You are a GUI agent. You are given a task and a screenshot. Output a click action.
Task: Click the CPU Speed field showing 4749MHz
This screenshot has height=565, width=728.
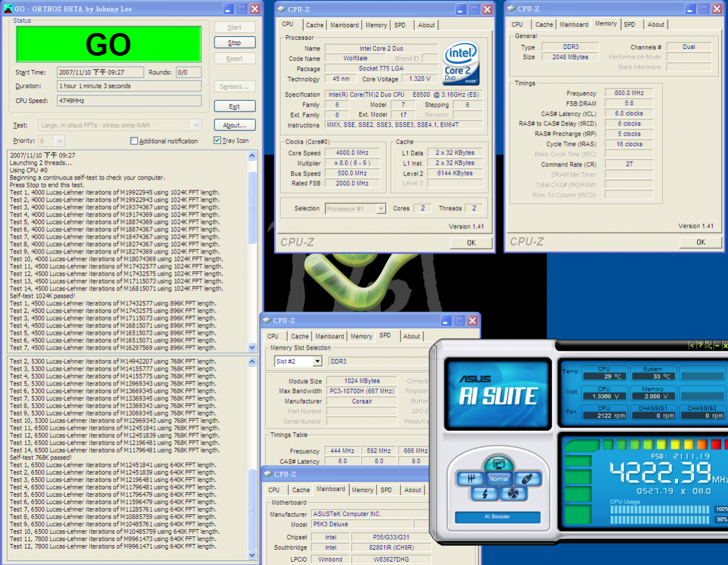pos(129,101)
